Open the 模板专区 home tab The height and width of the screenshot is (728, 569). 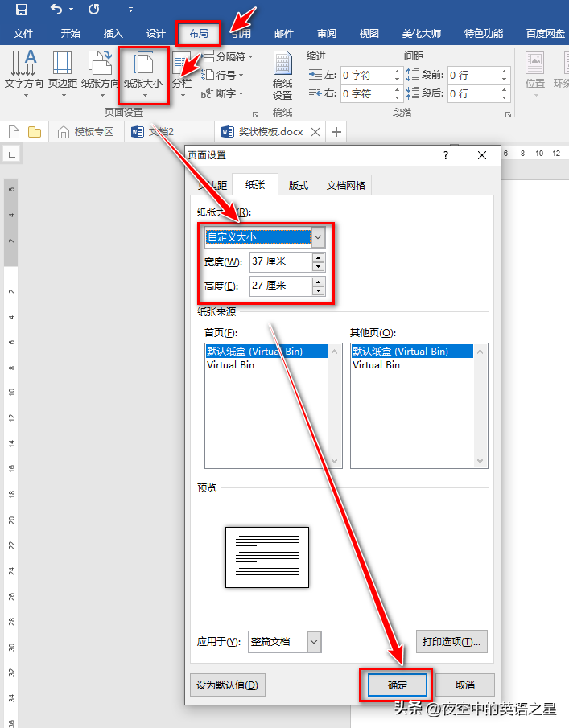pos(86,132)
